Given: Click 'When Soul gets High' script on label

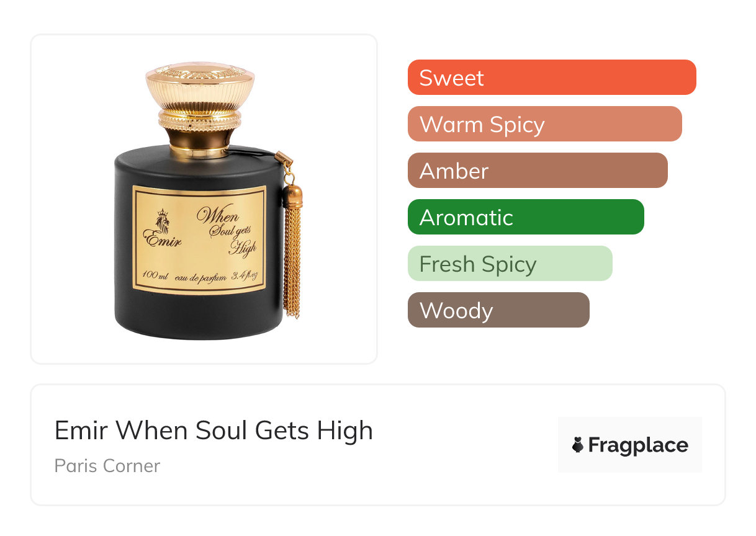Looking at the screenshot, I should (227, 232).
